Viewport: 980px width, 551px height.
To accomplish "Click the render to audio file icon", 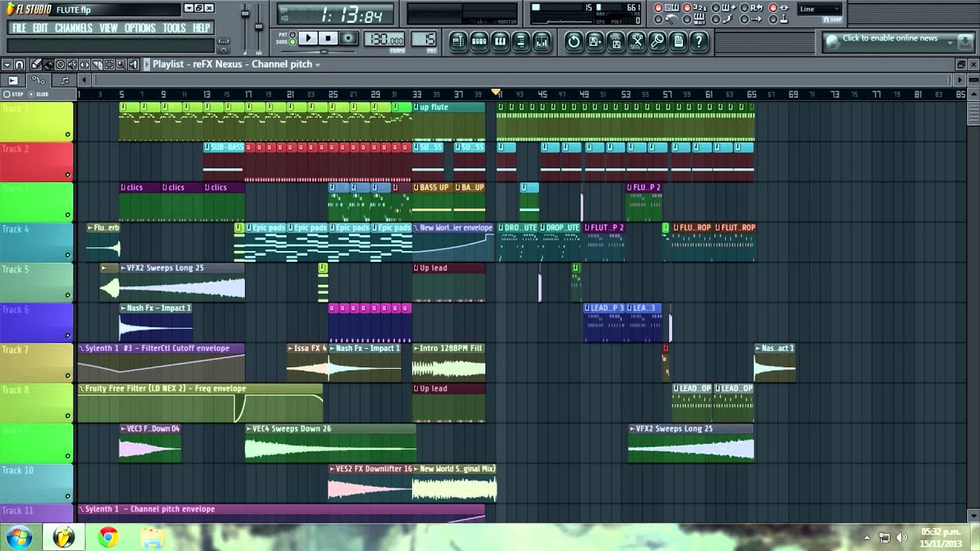I will coord(616,41).
